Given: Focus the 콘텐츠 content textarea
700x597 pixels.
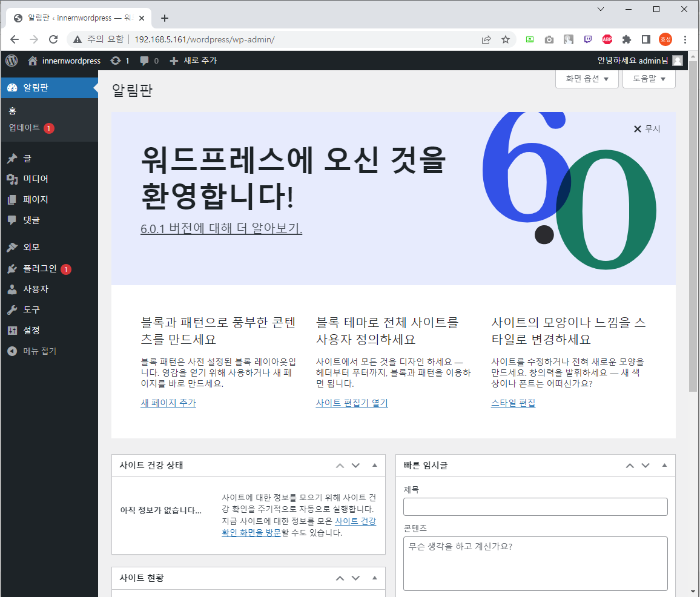Looking at the screenshot, I should click(535, 564).
